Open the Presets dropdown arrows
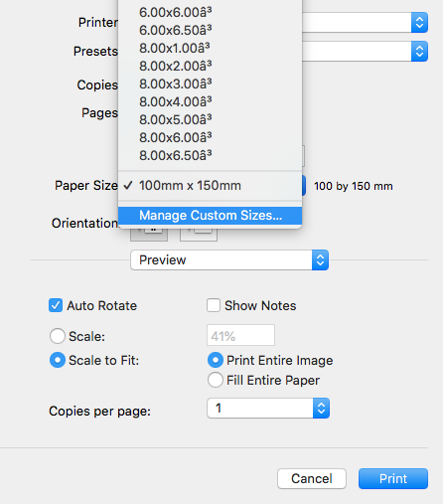 coord(419,52)
